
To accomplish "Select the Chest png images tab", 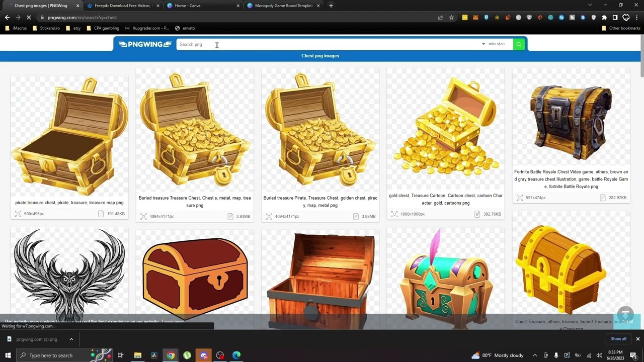I will (x=42, y=6).
